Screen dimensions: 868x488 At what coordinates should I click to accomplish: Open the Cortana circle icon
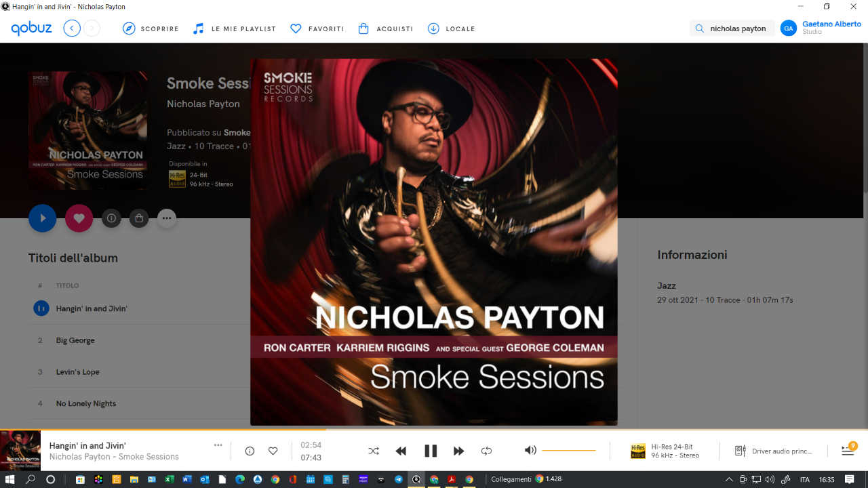point(50,479)
